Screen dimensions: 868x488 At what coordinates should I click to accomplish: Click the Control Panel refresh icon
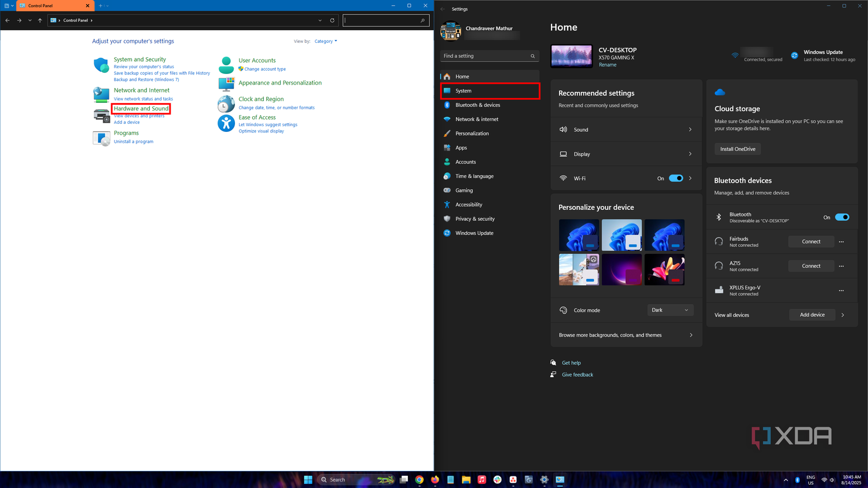[x=332, y=20]
